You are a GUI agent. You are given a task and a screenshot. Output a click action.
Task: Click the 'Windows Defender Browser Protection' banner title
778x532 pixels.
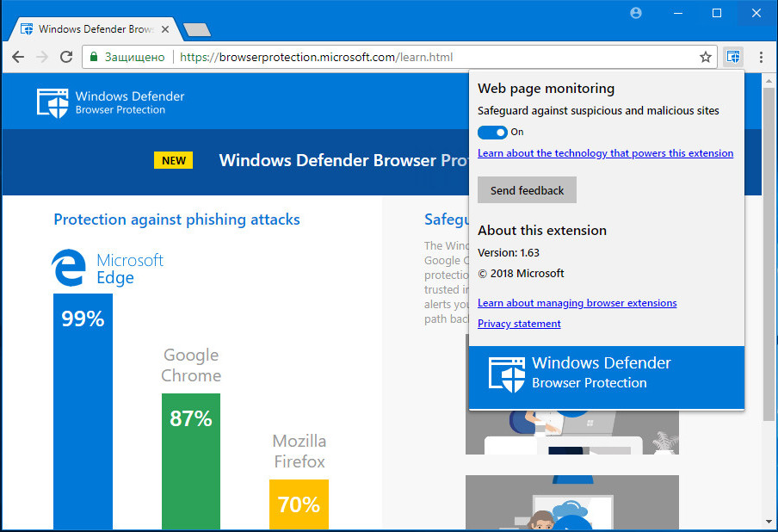click(x=343, y=160)
